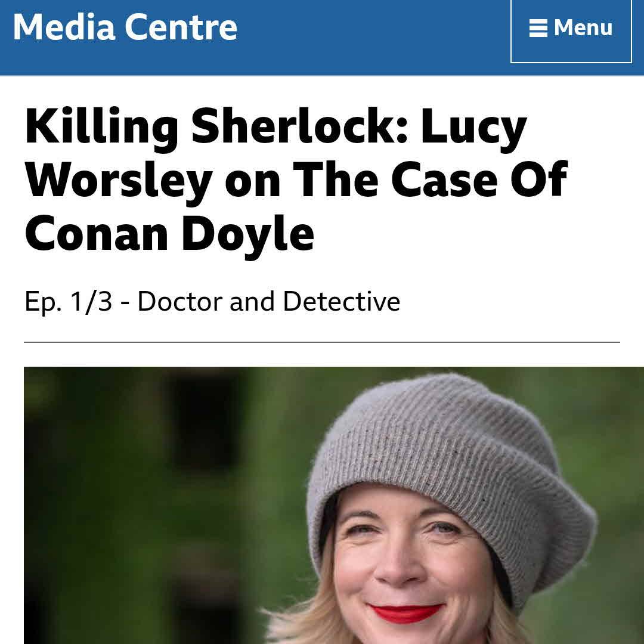This screenshot has height=644, width=644.
Task: Click the word "Detective" in the subtitle
Action: coord(341,302)
